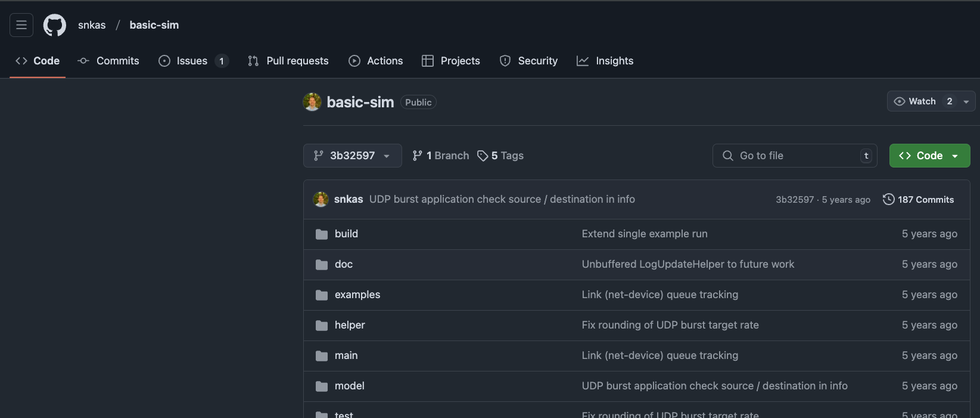Open the helper folder link
This screenshot has height=418, width=980.
(x=350, y=325)
